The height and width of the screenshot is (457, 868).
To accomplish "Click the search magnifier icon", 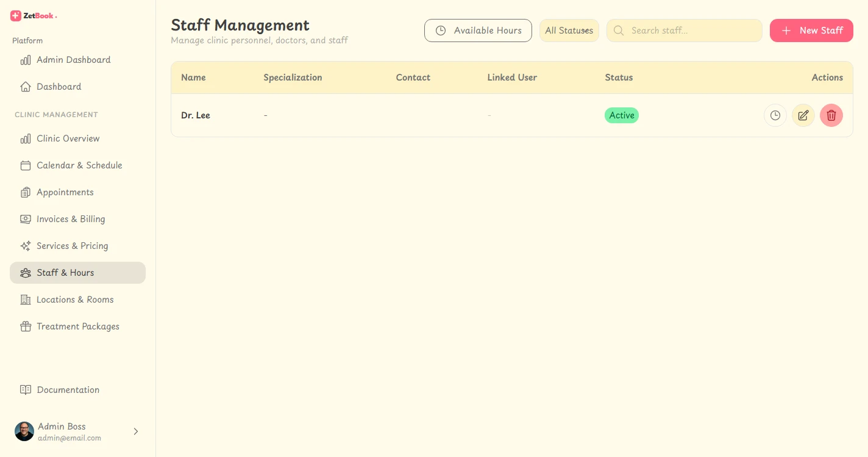I will [619, 31].
